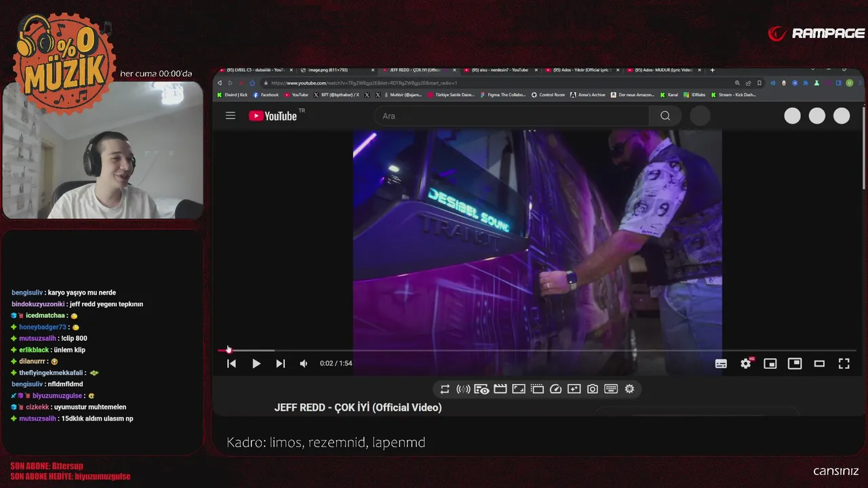Click the browser three-dot menu
Screen dimensions: 868x488
coord(860,83)
